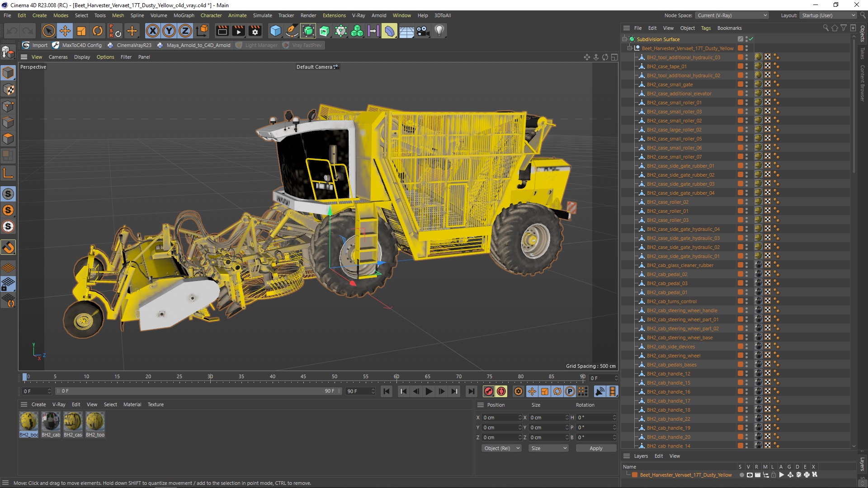Select BH2_cab_steering_wheel object

click(673, 356)
